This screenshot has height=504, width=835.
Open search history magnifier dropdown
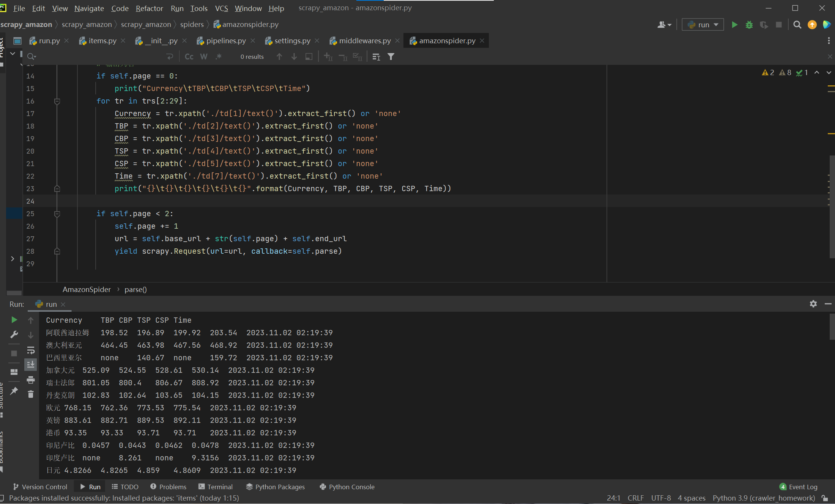tap(32, 57)
